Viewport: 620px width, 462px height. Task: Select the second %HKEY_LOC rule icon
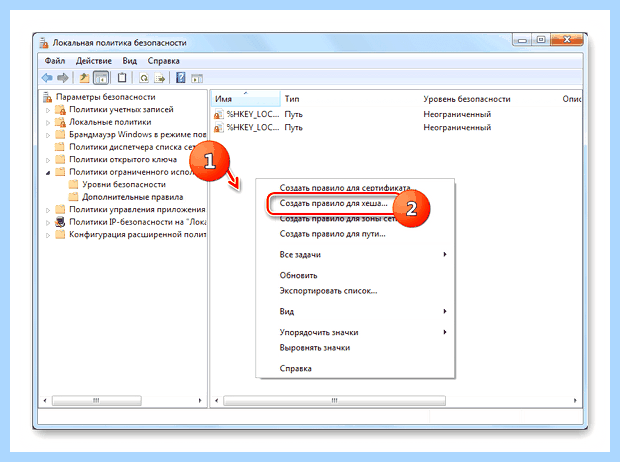[219, 128]
